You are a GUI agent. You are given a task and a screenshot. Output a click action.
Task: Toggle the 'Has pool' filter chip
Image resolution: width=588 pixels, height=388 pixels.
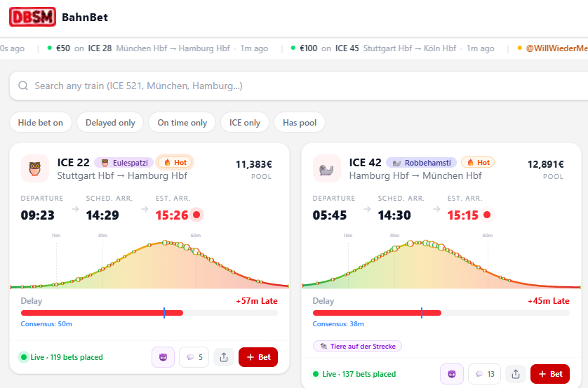point(300,123)
